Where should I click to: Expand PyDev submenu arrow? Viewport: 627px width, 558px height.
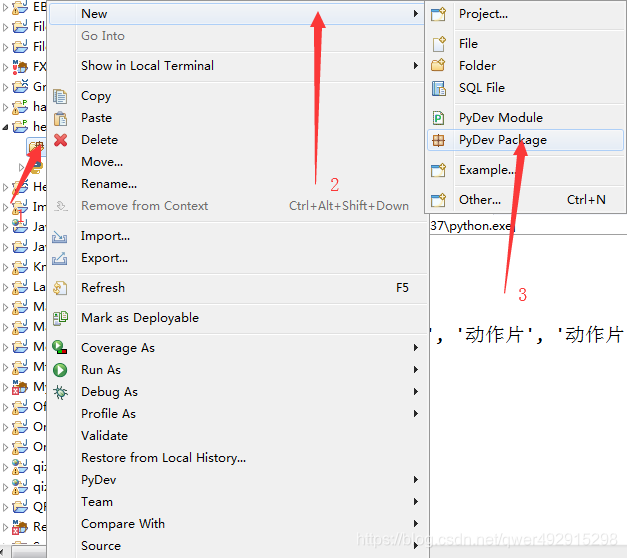pyautogui.click(x=416, y=480)
